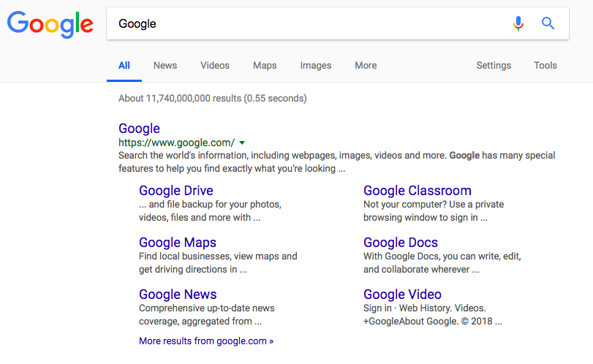Click More results from google.com
Image resolution: width=593 pixels, height=364 pixels.
(x=205, y=341)
